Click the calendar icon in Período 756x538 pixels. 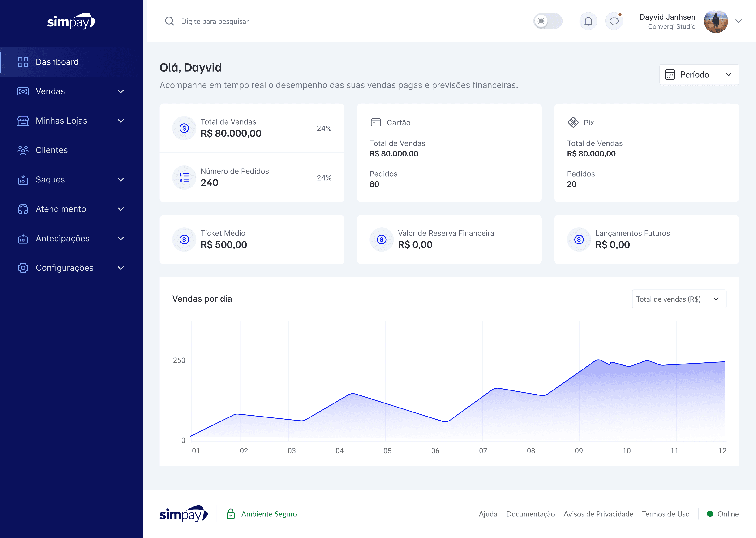tap(670, 74)
